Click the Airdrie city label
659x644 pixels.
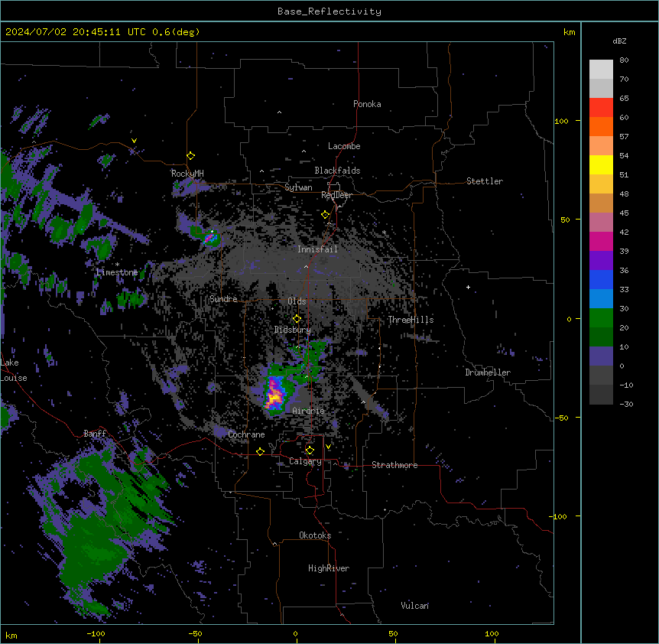coord(309,411)
